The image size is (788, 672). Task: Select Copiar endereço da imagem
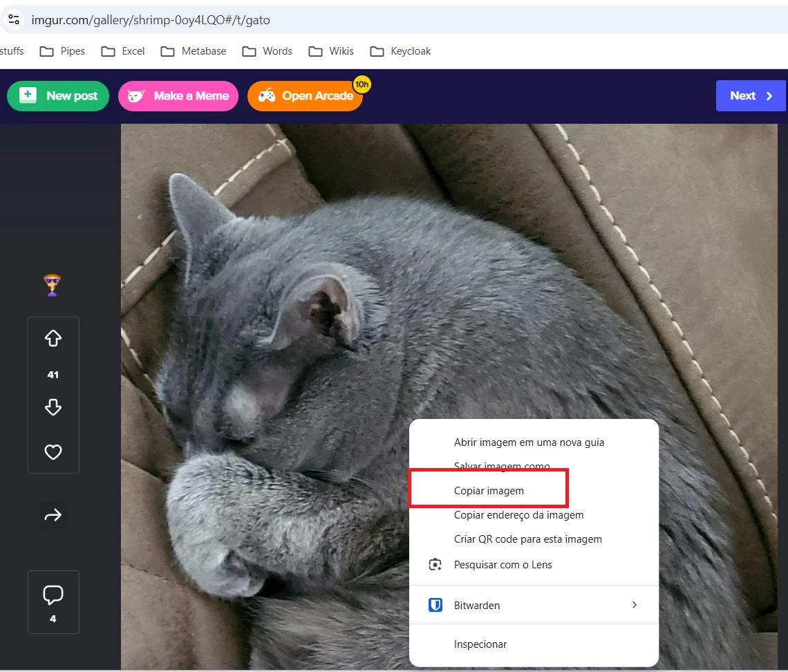pyautogui.click(x=534, y=514)
